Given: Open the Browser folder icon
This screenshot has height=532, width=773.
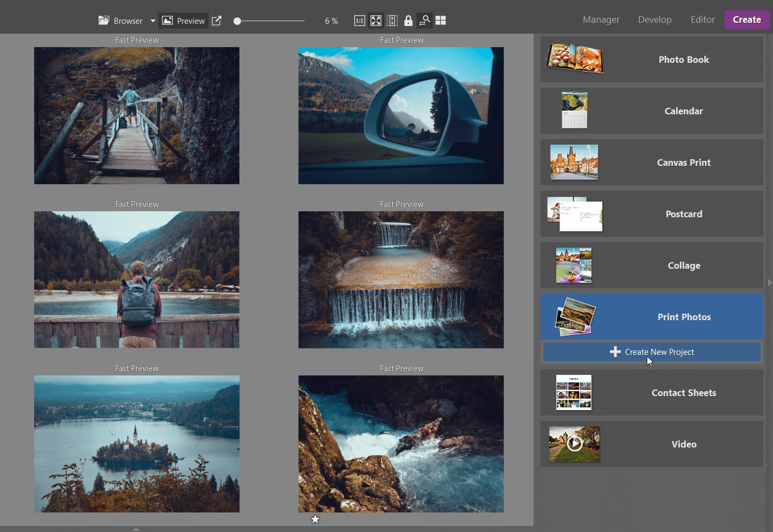Looking at the screenshot, I should coord(103,20).
